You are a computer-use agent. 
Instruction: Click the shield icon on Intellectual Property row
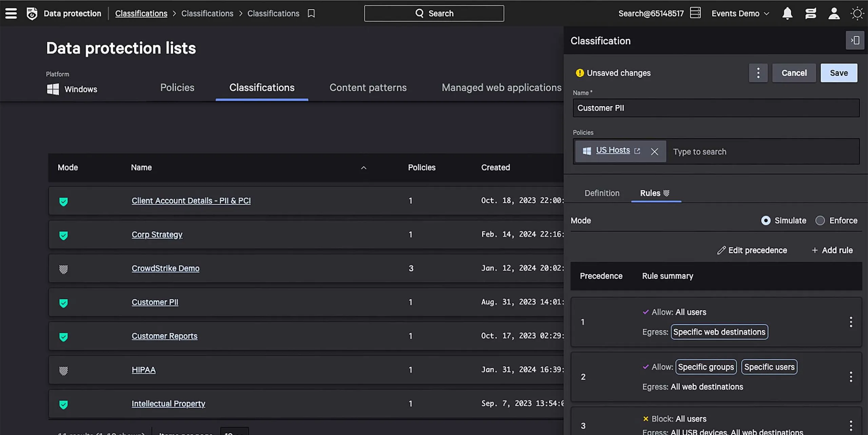[63, 404]
